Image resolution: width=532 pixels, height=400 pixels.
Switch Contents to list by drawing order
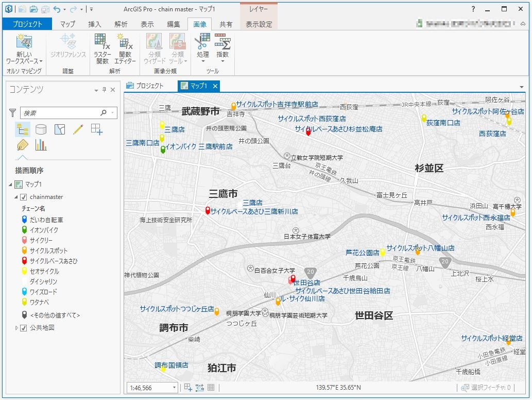coord(22,130)
